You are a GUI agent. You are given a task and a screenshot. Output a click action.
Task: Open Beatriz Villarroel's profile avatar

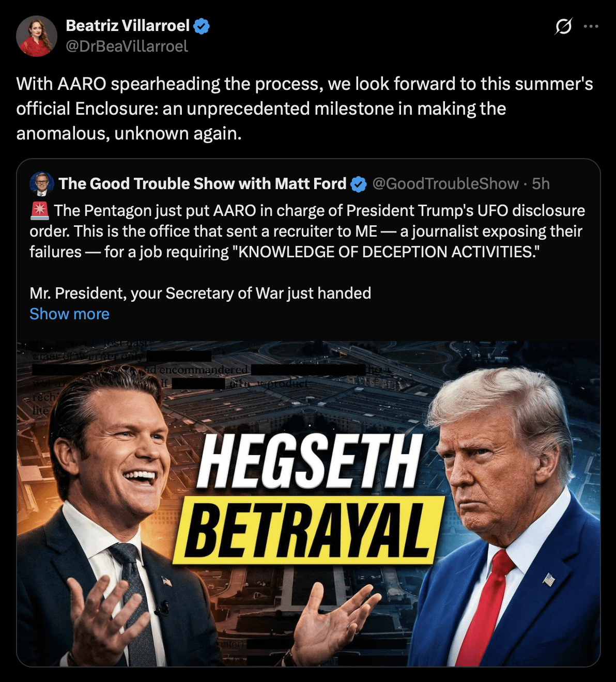tap(36, 36)
